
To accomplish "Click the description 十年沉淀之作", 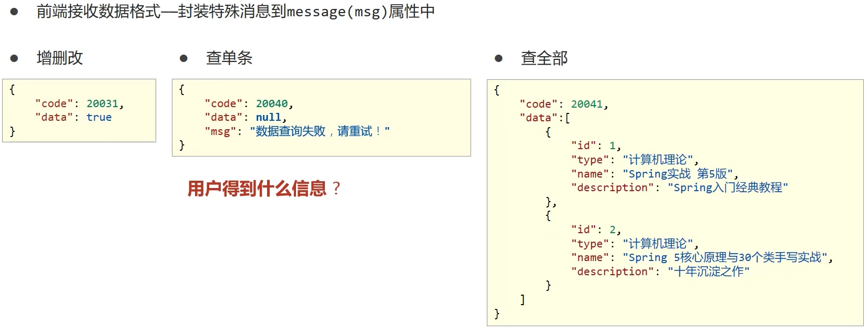I will (x=709, y=272).
